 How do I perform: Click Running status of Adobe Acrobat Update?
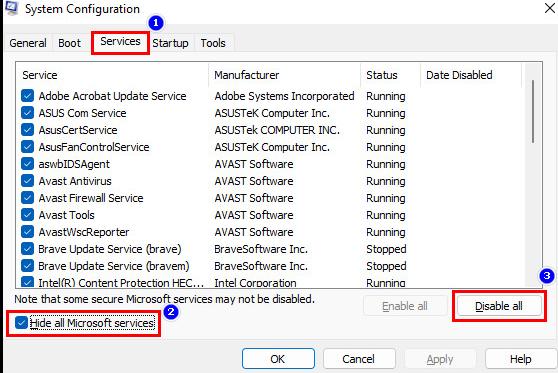coord(386,96)
